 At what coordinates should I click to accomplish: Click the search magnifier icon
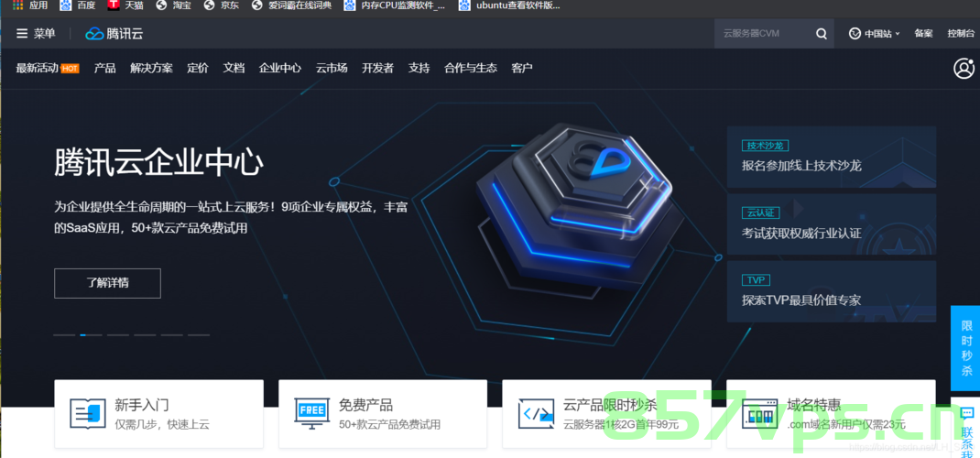click(822, 34)
